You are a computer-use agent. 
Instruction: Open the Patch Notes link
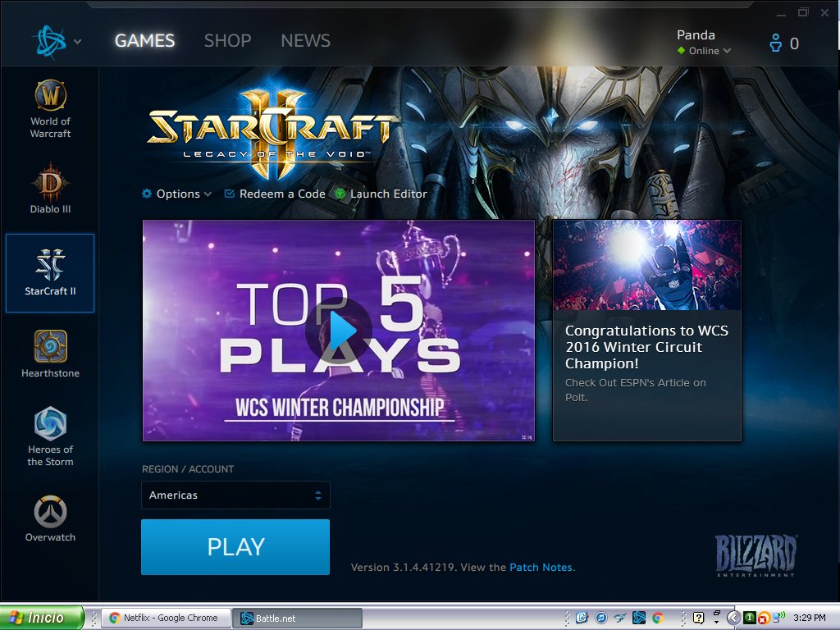click(x=541, y=568)
